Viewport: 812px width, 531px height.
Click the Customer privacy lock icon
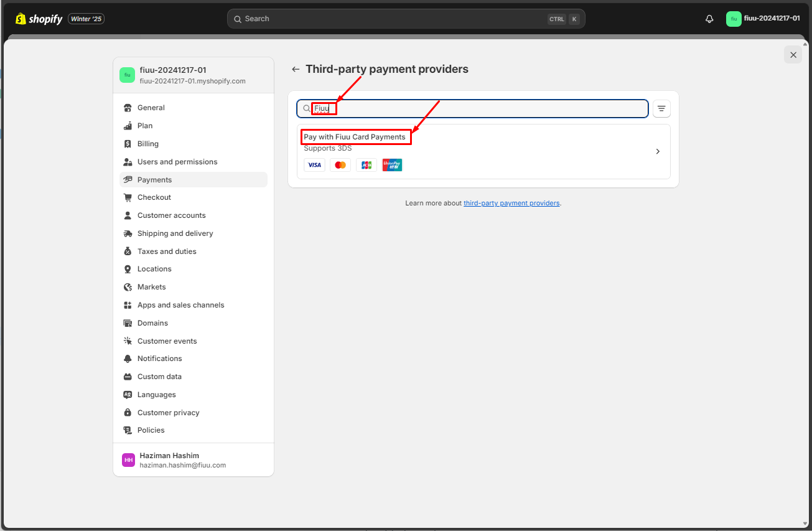[x=128, y=413]
